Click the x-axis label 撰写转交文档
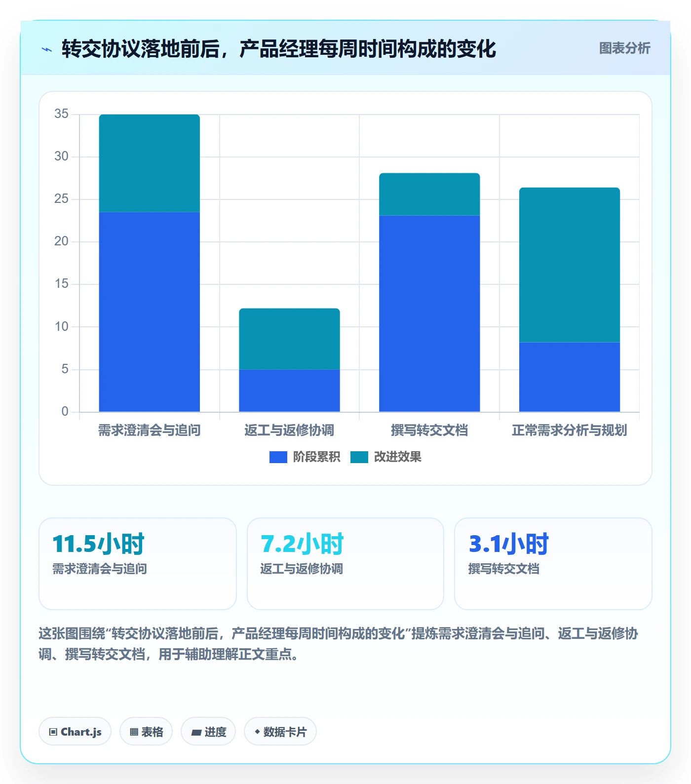This screenshot has height=784, width=691. [429, 431]
